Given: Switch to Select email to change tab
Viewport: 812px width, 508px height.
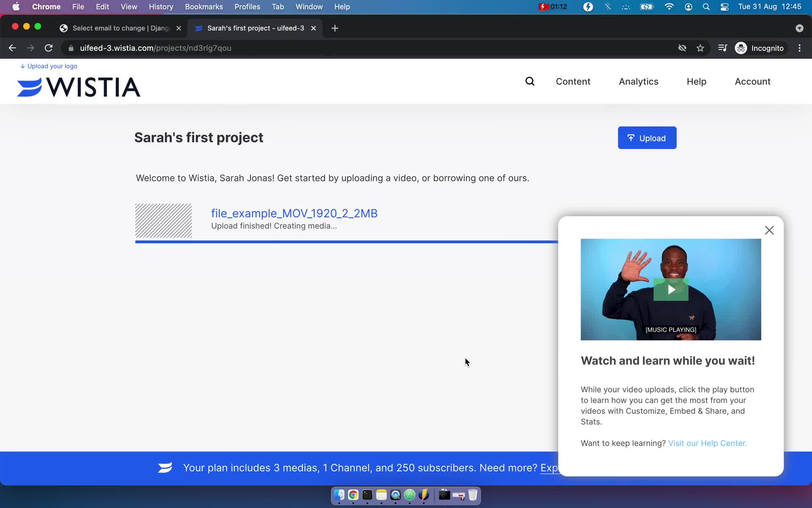Looking at the screenshot, I should (x=121, y=28).
